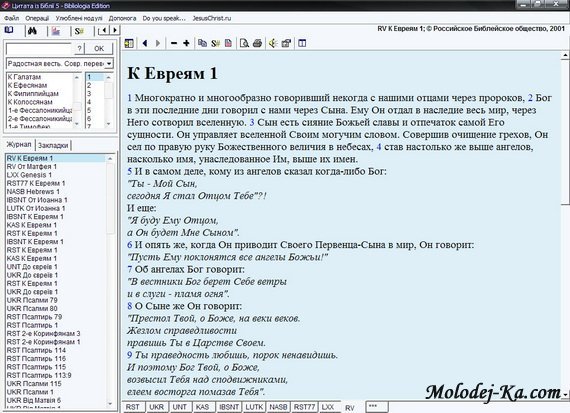Switch to the IBSNT module tab
This screenshot has height=413, width=570.
(x=229, y=407)
